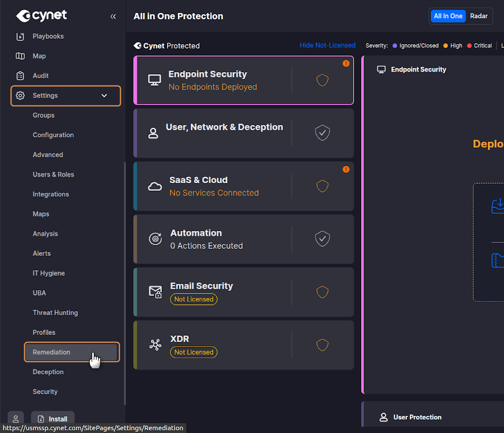This screenshot has width=504, height=433.
Task: Click the Cynet logo in sidebar
Action: (x=42, y=16)
